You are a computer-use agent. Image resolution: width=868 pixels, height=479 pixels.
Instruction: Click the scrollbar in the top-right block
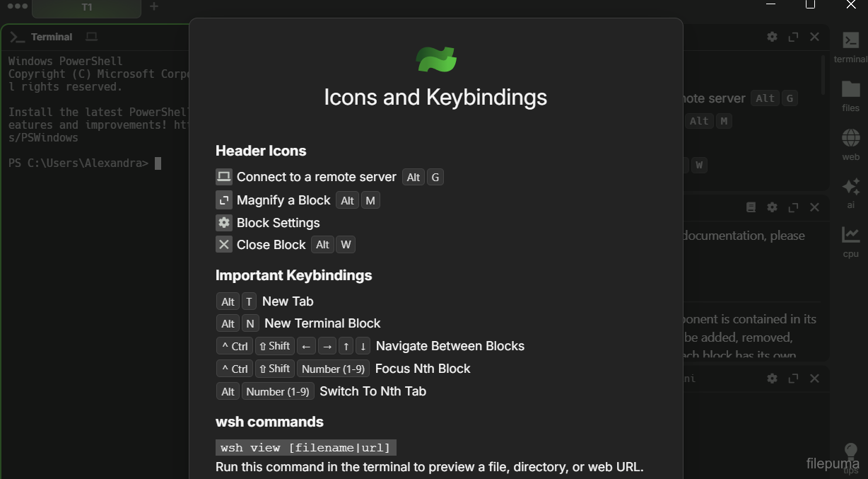click(x=823, y=74)
